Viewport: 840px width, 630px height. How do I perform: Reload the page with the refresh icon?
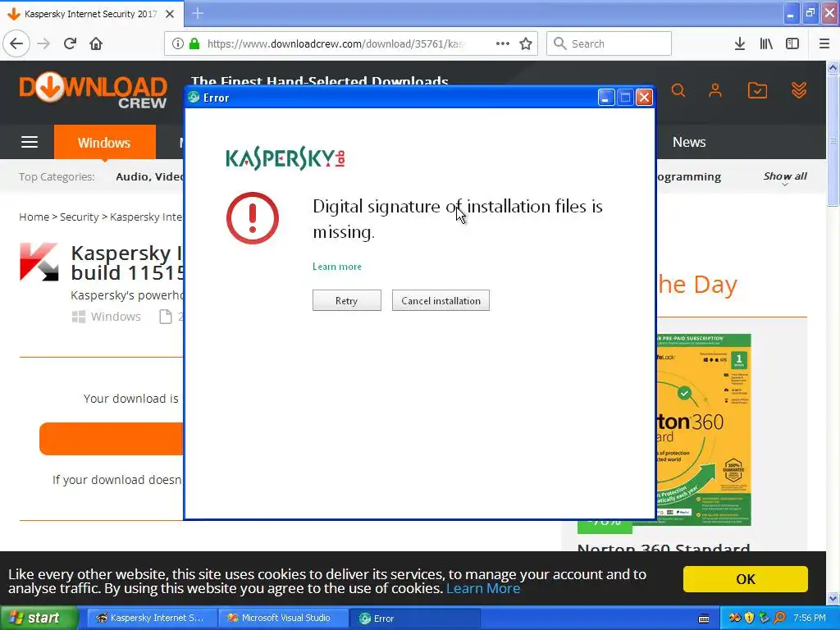70,43
